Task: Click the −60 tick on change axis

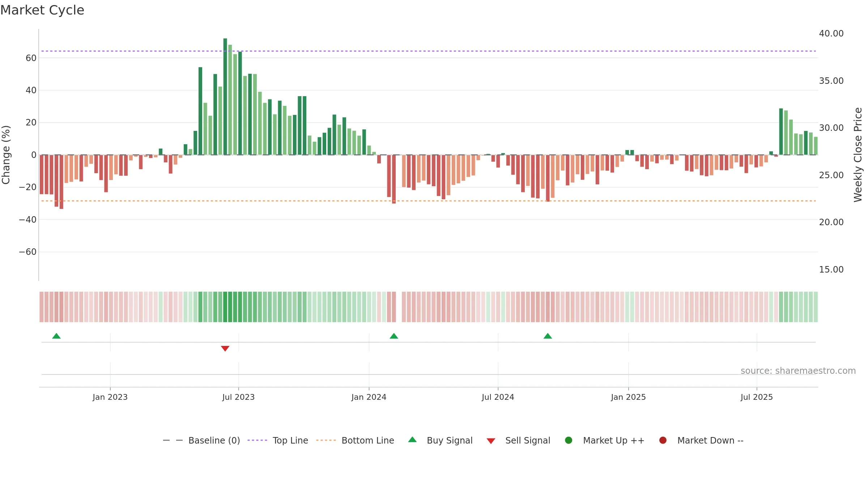Action: coord(28,252)
